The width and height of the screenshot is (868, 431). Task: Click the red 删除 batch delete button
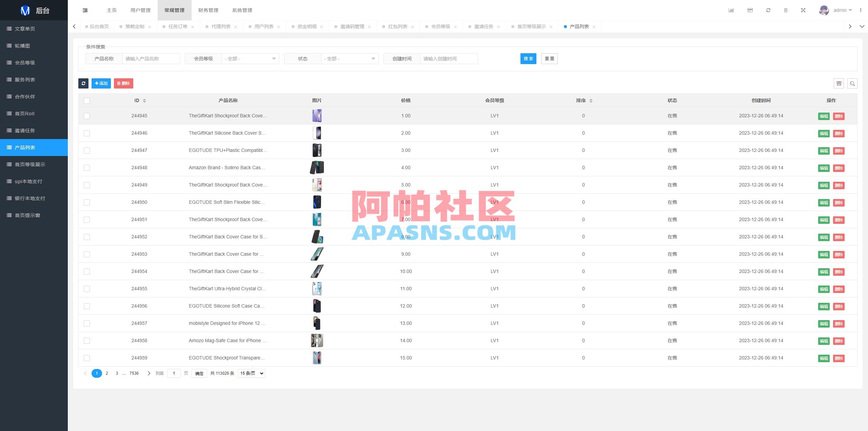coord(123,83)
